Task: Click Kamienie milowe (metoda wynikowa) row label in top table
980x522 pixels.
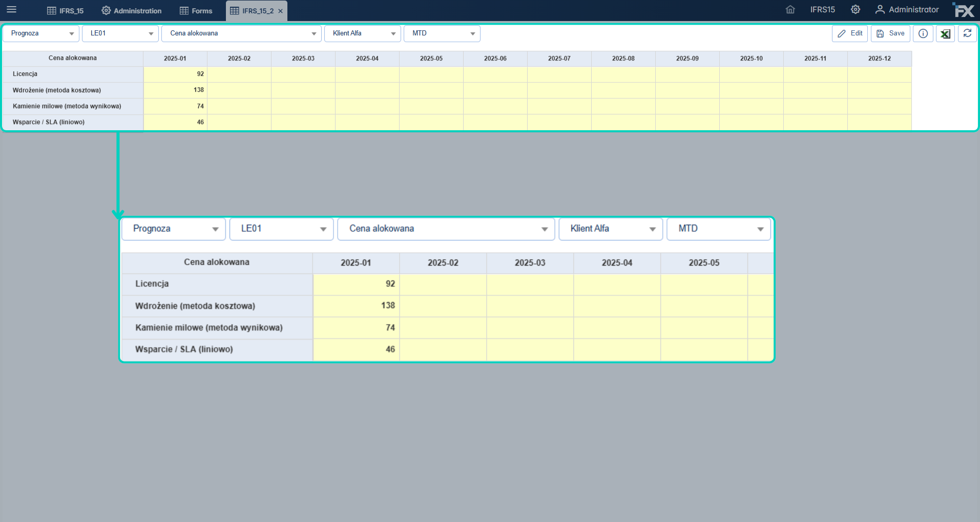Action: (x=73, y=106)
